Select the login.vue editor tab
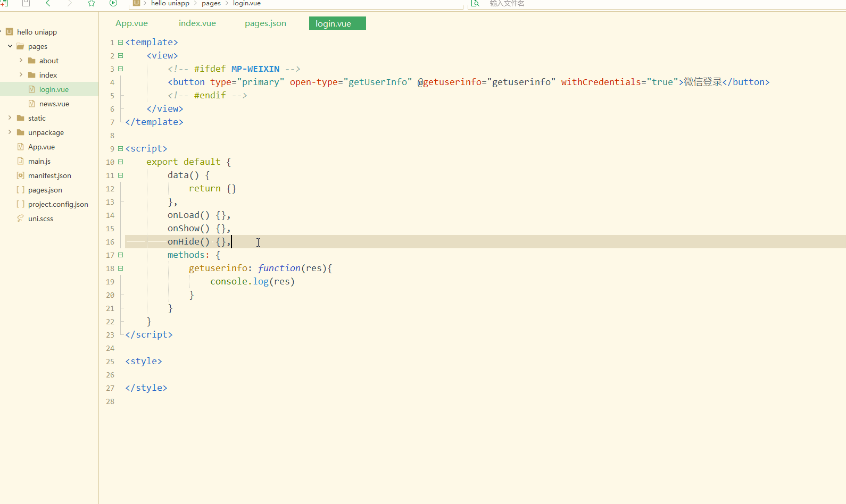846x504 pixels. coord(337,23)
